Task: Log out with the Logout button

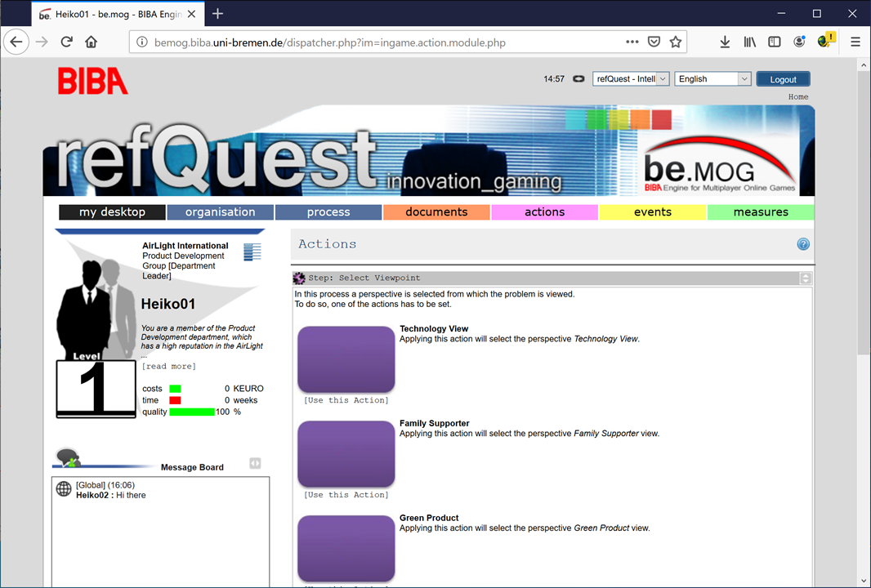Action: click(784, 79)
